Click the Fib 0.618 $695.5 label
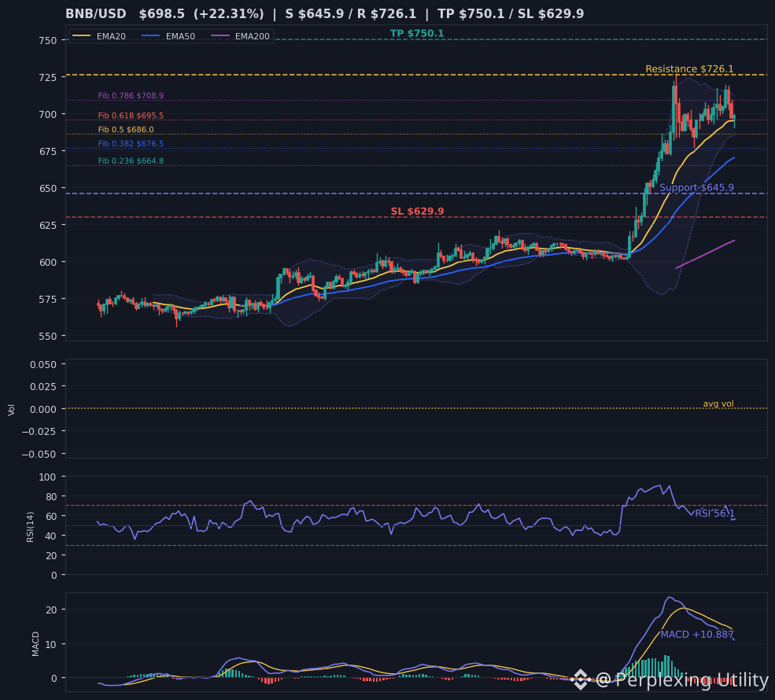 (x=131, y=116)
